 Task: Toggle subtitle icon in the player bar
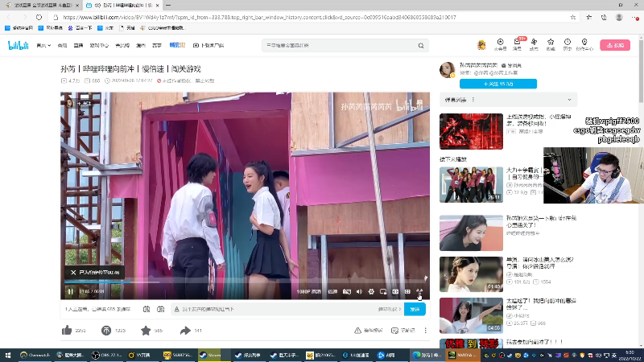point(347,291)
